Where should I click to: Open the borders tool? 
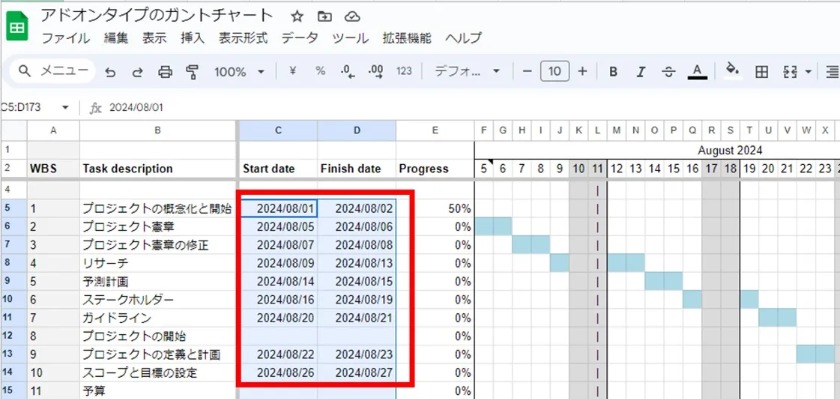(x=761, y=72)
